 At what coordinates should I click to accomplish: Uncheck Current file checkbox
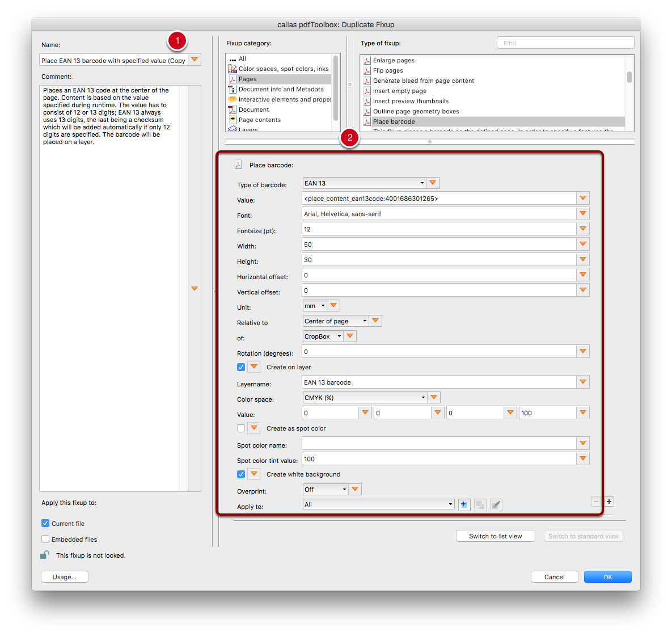(45, 523)
